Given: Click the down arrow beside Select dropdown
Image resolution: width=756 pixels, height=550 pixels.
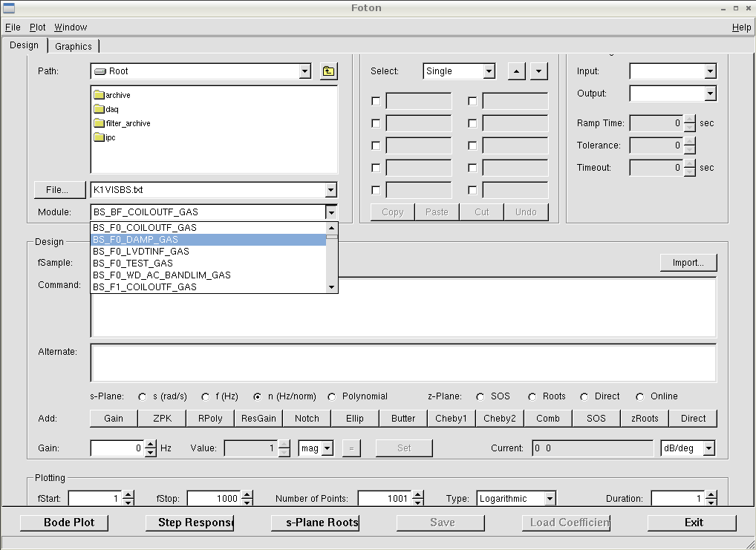Looking at the screenshot, I should pyautogui.click(x=539, y=71).
